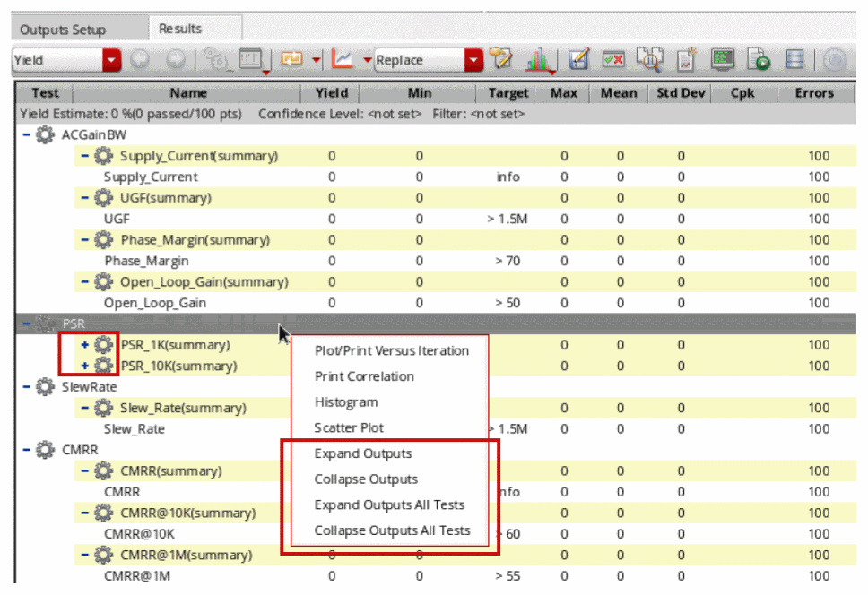Screen dimensions: 868x595
Task: Click the stacked database rows toolbar icon
Action: (x=794, y=60)
